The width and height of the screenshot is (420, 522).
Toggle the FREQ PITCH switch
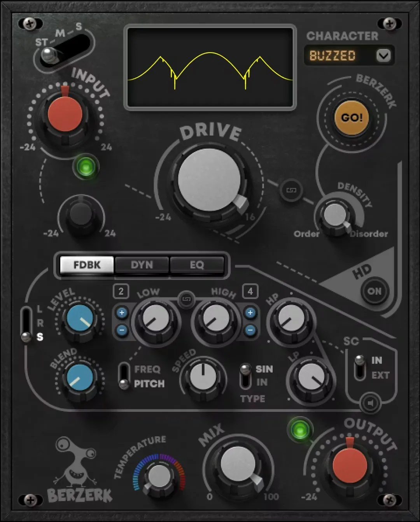pyautogui.click(x=124, y=376)
